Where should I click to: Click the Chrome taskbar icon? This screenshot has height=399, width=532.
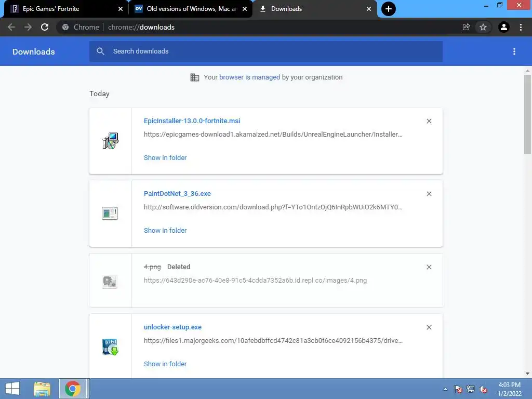tap(73, 389)
